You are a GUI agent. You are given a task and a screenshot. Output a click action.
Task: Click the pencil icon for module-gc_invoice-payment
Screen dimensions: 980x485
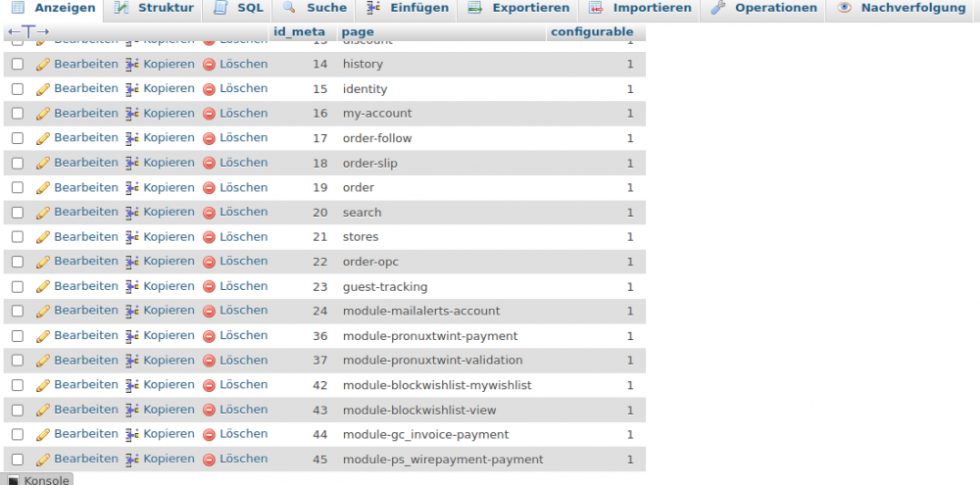42,435
